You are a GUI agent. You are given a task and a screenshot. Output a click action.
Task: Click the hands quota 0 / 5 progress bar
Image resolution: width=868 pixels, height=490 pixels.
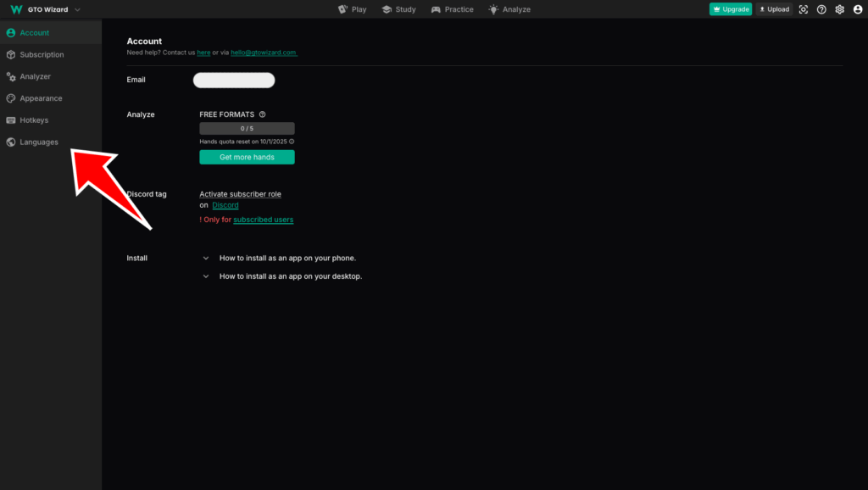(247, 128)
